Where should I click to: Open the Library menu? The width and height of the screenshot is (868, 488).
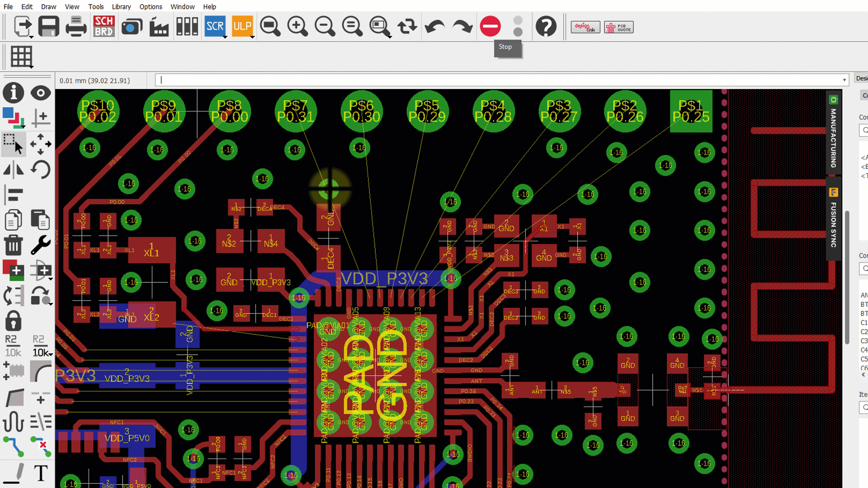tap(121, 7)
